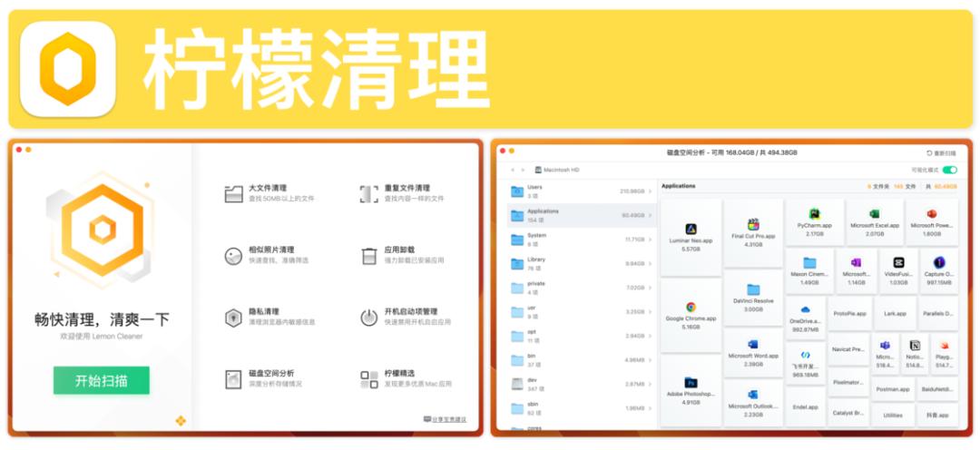Viewport: 980px width, 450px height.
Task: Click the usr folder name in the list
Action: coord(531,308)
